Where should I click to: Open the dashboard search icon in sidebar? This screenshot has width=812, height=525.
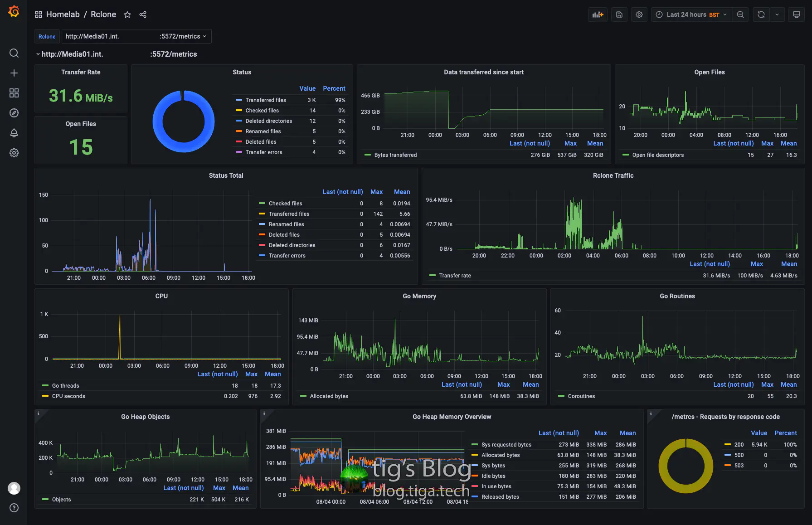click(14, 53)
